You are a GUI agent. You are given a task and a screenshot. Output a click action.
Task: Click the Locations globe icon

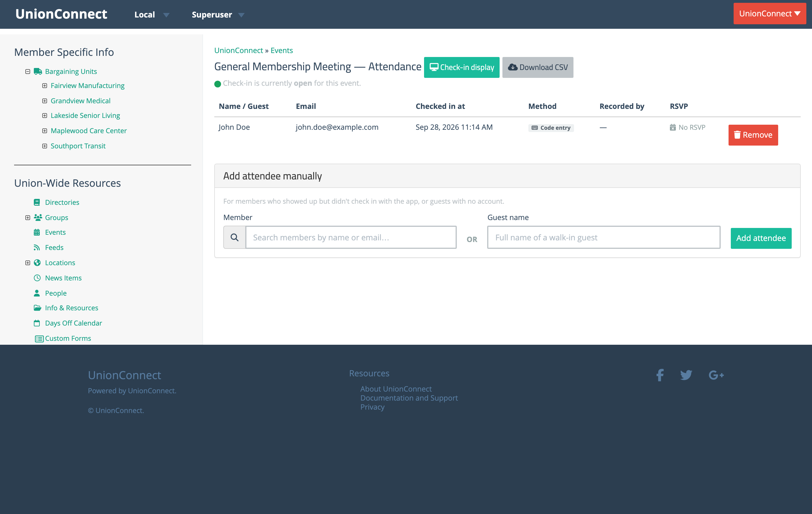[x=37, y=263]
